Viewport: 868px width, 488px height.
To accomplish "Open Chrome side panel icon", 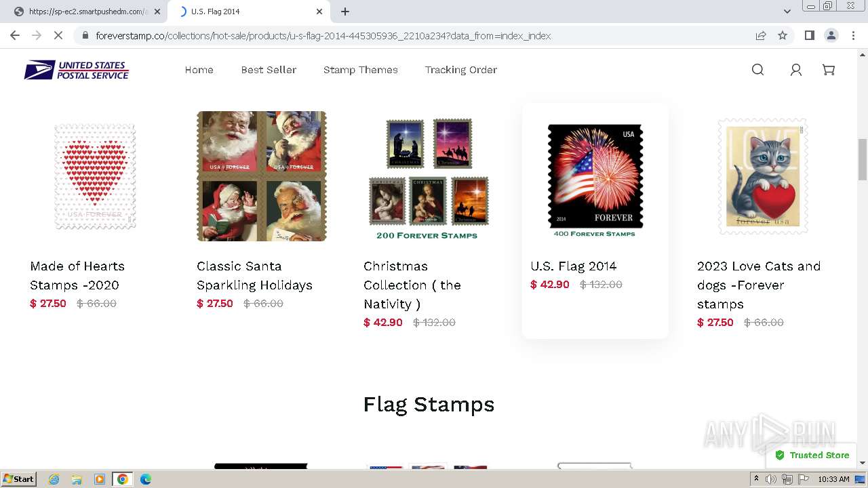I will point(809,35).
